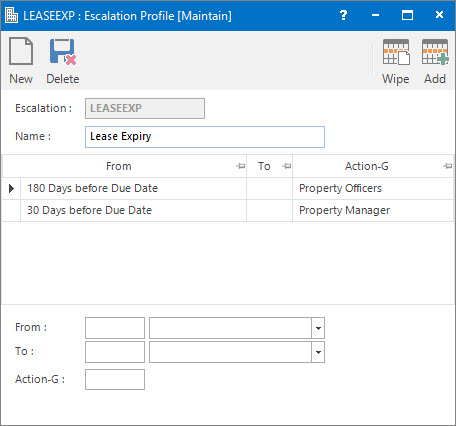Click the Wipe calendar icon

(x=396, y=52)
